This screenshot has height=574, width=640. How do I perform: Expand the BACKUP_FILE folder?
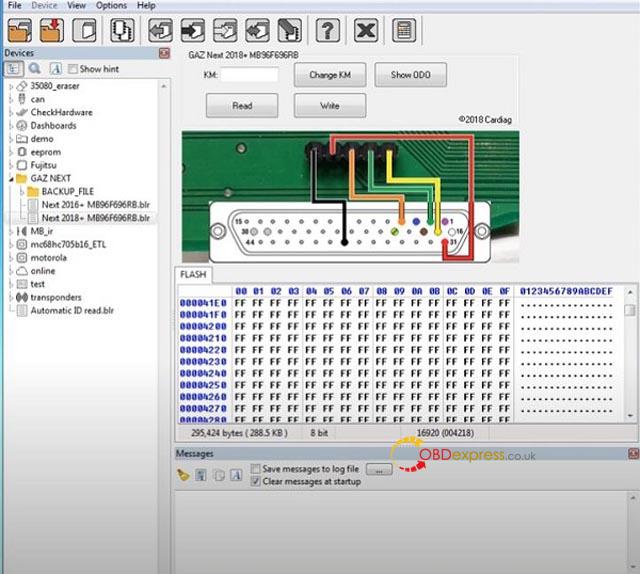tap(22, 191)
